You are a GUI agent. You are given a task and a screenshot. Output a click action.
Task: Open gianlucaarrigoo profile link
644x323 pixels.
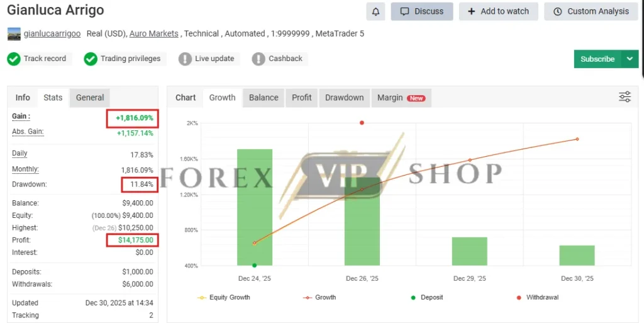point(52,34)
